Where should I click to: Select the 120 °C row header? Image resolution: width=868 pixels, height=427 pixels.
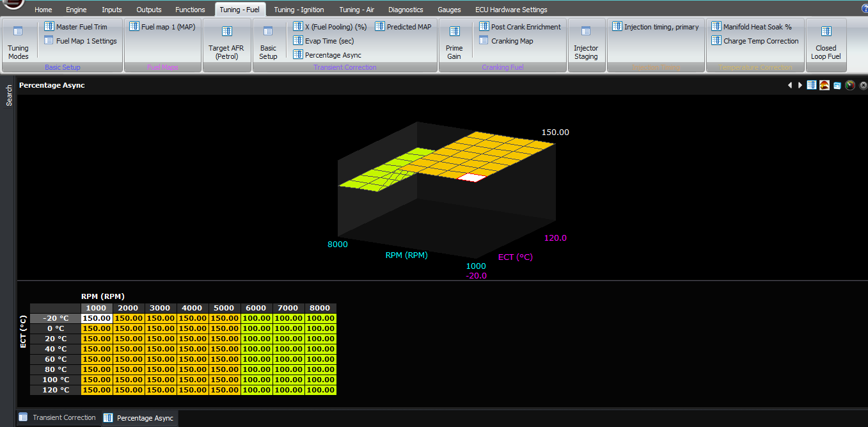pos(56,390)
